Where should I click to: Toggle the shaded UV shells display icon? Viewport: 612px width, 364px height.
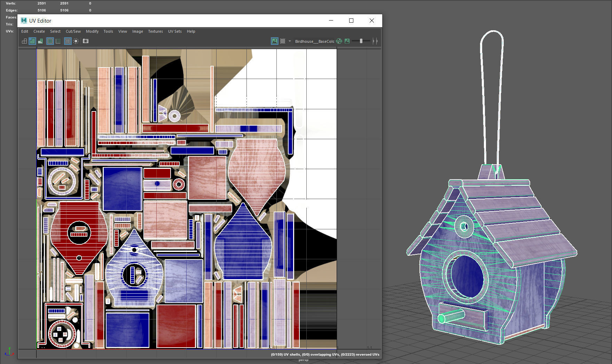click(32, 41)
